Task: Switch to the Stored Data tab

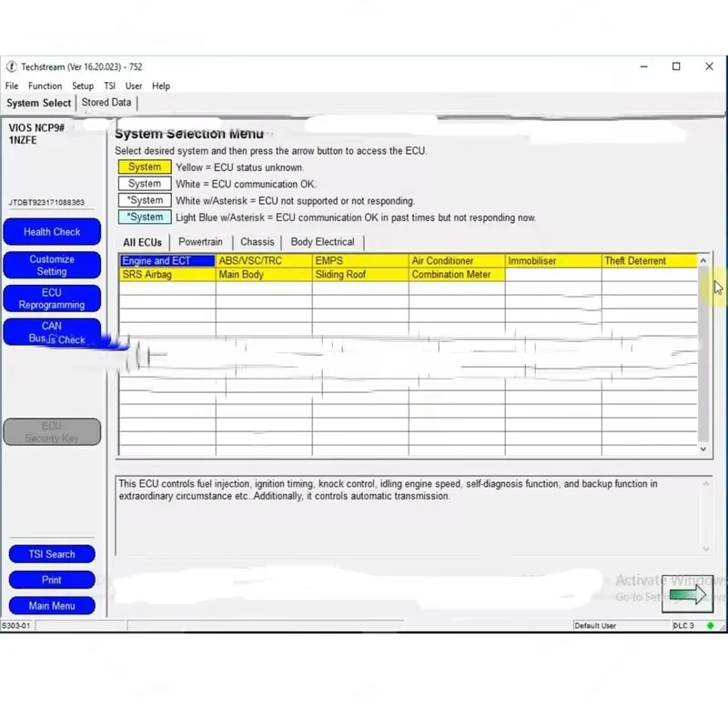Action: point(106,102)
